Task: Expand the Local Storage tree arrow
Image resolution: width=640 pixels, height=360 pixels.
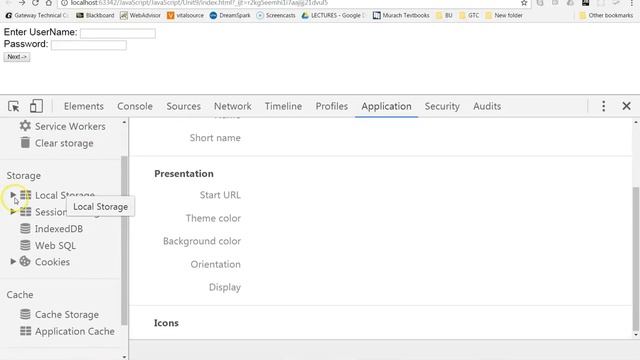Action: pos(13,195)
